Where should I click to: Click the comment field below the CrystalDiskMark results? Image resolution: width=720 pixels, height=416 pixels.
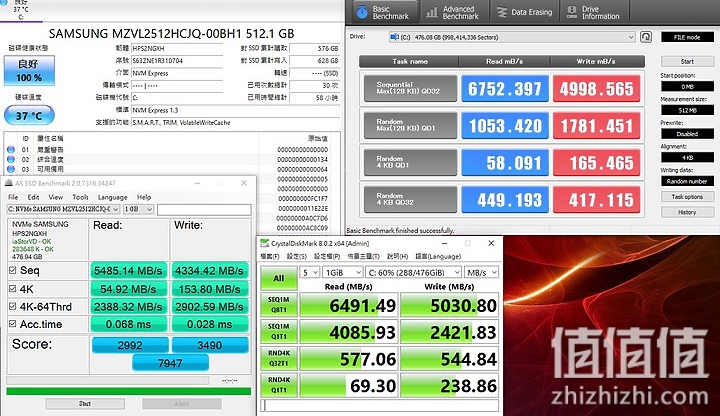[x=380, y=405]
